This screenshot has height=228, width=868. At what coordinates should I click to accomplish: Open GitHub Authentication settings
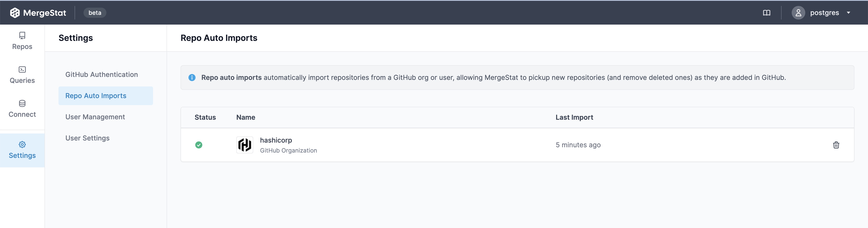[x=102, y=74]
